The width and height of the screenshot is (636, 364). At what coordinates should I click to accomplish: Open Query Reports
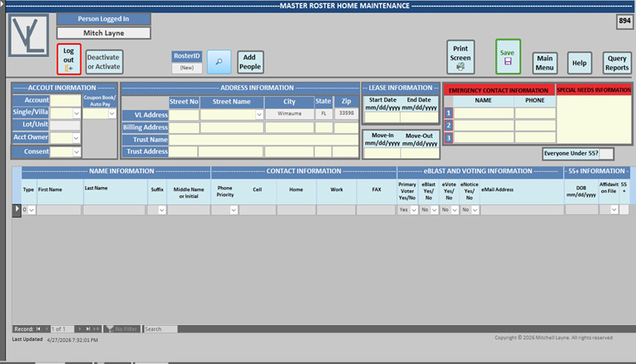point(616,63)
